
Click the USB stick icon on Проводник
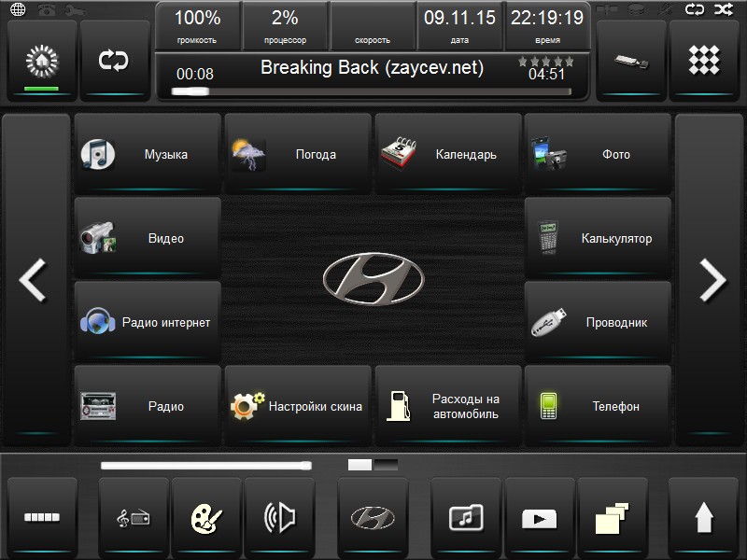[548, 322]
